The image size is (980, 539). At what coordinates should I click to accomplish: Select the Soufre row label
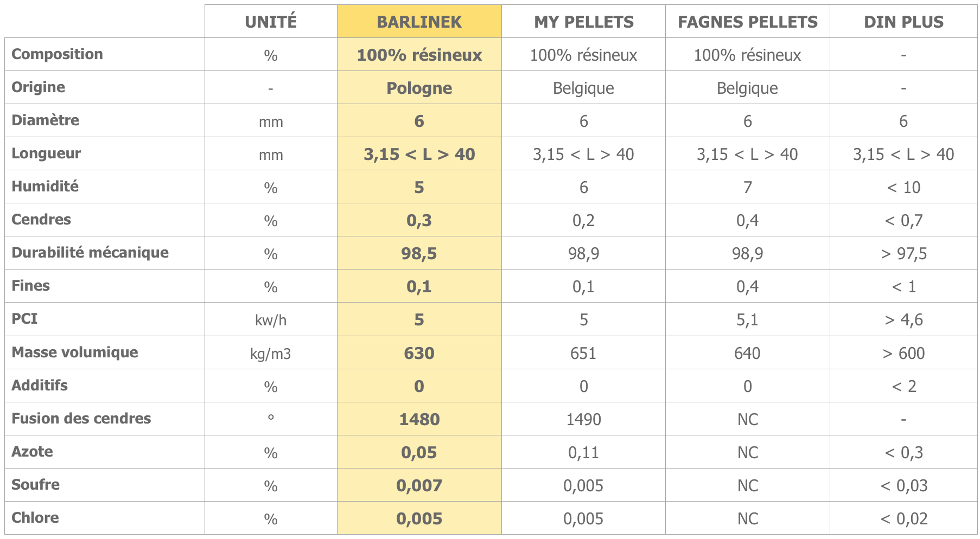click(35, 485)
